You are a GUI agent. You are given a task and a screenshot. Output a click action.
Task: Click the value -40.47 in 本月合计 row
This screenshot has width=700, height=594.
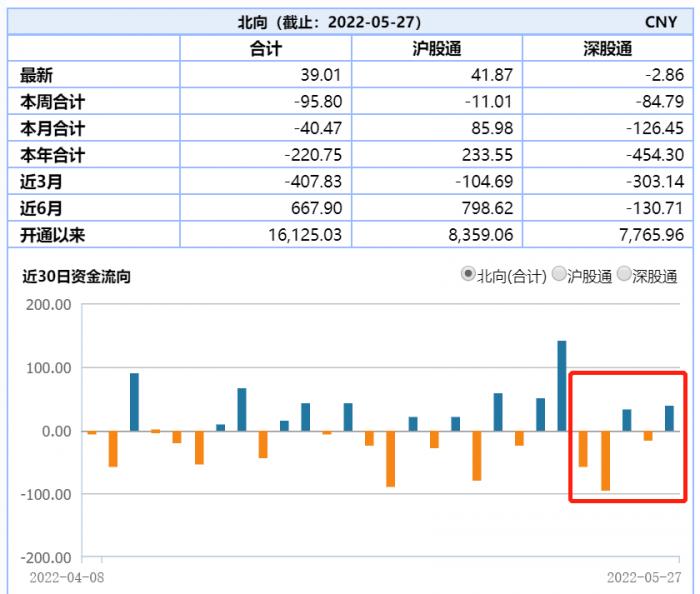click(318, 129)
